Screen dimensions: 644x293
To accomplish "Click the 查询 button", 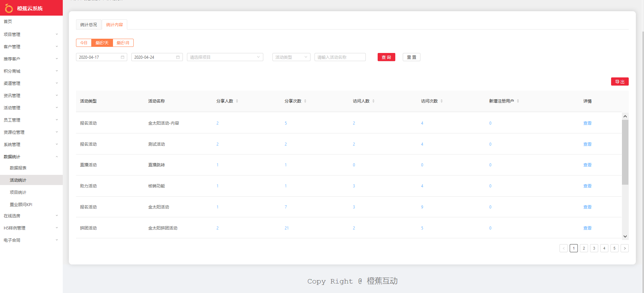I will coord(386,57).
